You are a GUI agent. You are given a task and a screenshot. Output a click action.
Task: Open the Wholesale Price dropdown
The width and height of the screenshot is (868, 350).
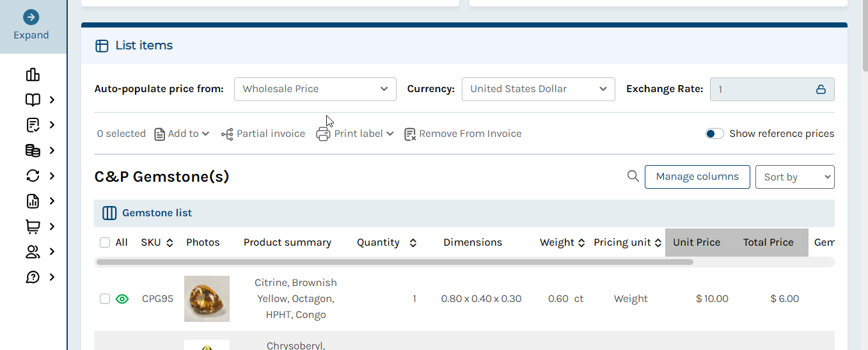point(315,89)
